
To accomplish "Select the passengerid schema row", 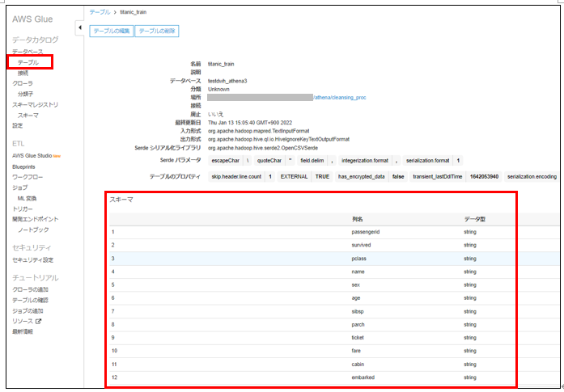I will (x=334, y=232).
